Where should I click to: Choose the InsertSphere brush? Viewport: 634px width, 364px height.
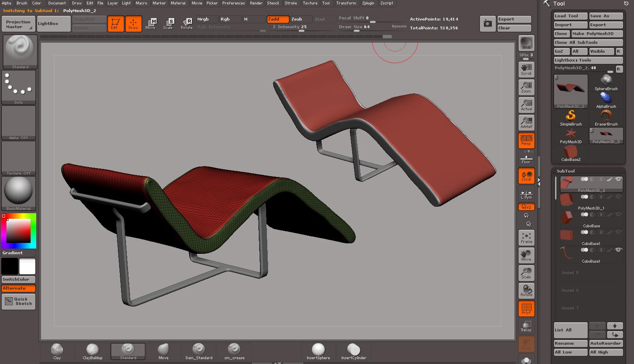click(318, 351)
